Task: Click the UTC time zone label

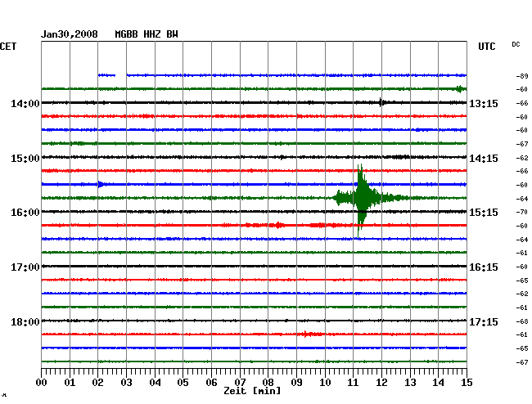Action: click(487, 47)
